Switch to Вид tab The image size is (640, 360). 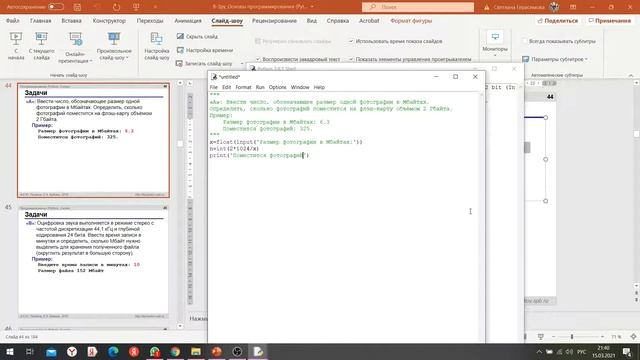[311, 20]
